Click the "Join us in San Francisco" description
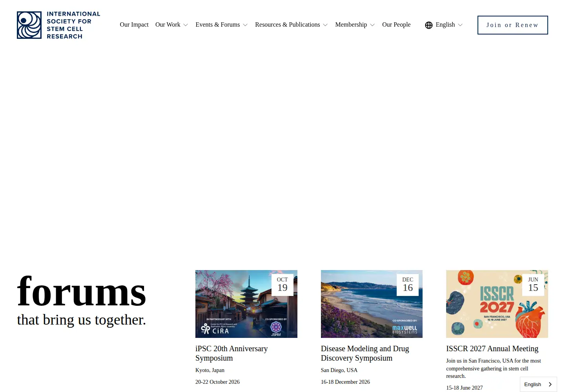The image size is (565, 392). click(x=494, y=368)
